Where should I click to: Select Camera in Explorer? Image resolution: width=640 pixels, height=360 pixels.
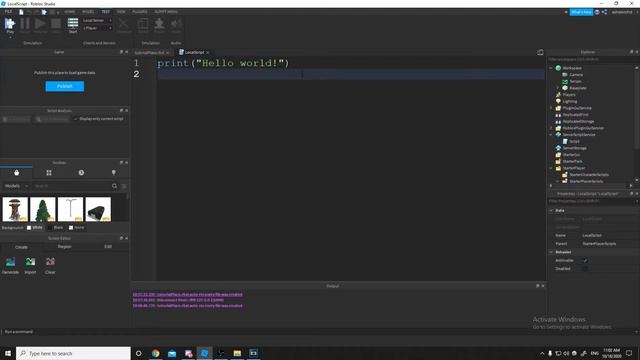click(576, 75)
